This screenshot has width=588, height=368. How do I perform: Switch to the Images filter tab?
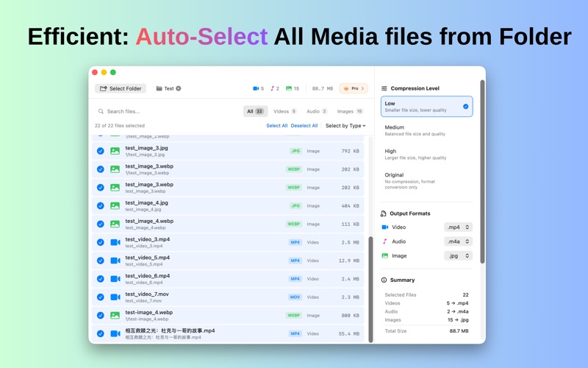tap(350, 111)
